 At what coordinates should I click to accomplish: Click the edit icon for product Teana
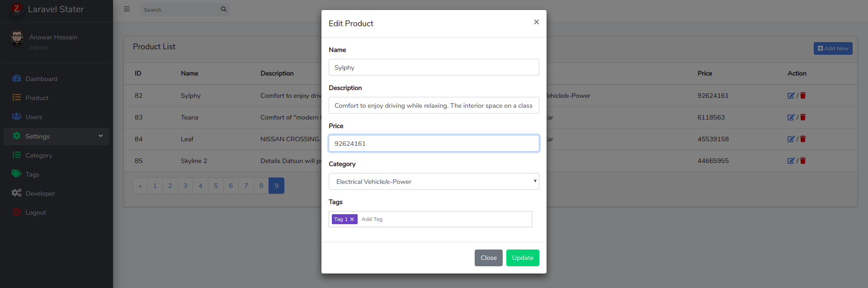pos(791,117)
